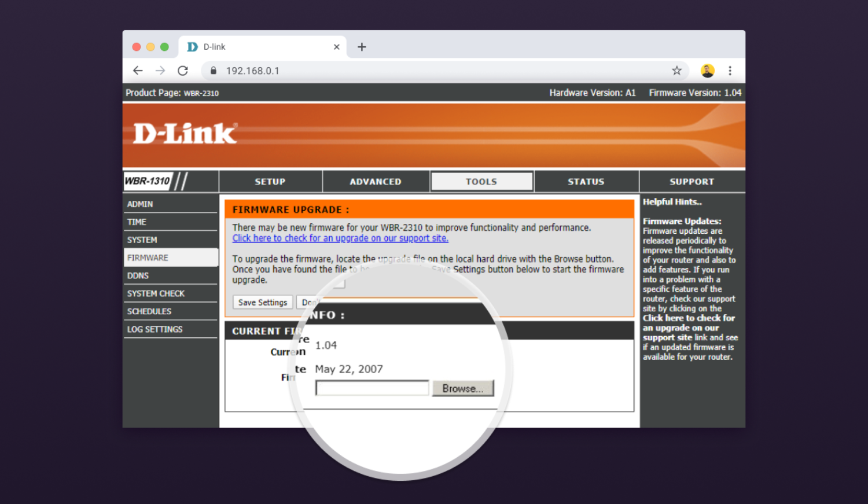Click the Helpful Hints.. heading

[x=672, y=202]
